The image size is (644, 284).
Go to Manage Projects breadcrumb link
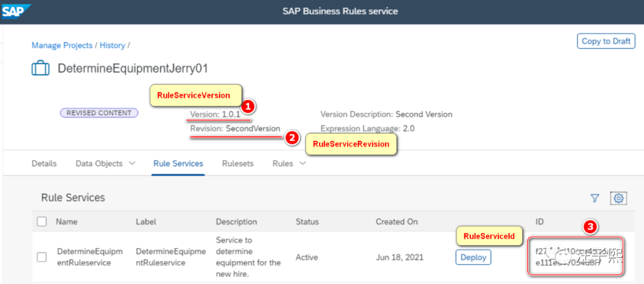(62, 45)
